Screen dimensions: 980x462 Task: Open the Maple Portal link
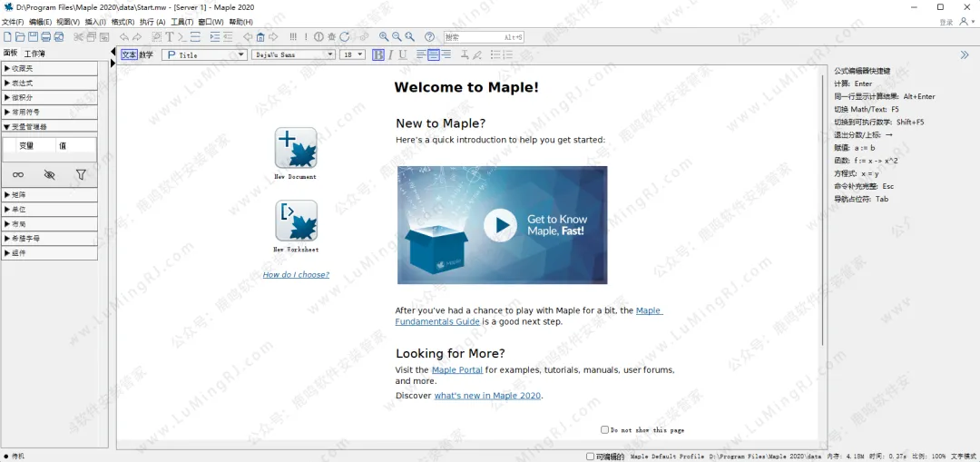pyautogui.click(x=457, y=370)
